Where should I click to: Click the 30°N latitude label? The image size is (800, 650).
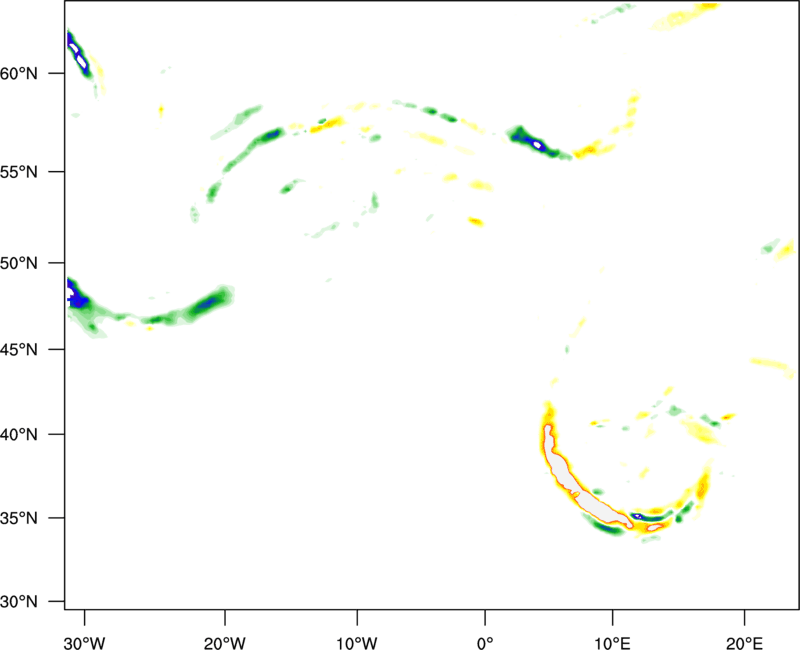19,602
